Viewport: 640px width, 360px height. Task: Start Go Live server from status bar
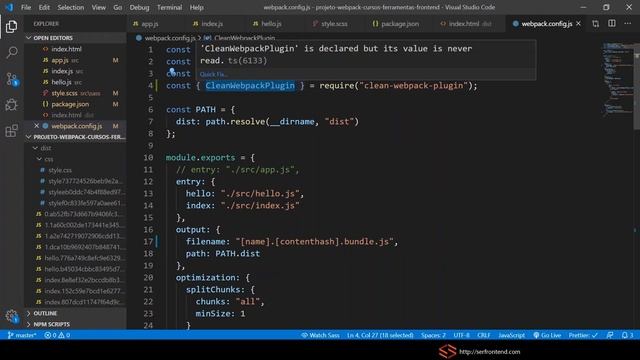pyautogui.click(x=547, y=335)
